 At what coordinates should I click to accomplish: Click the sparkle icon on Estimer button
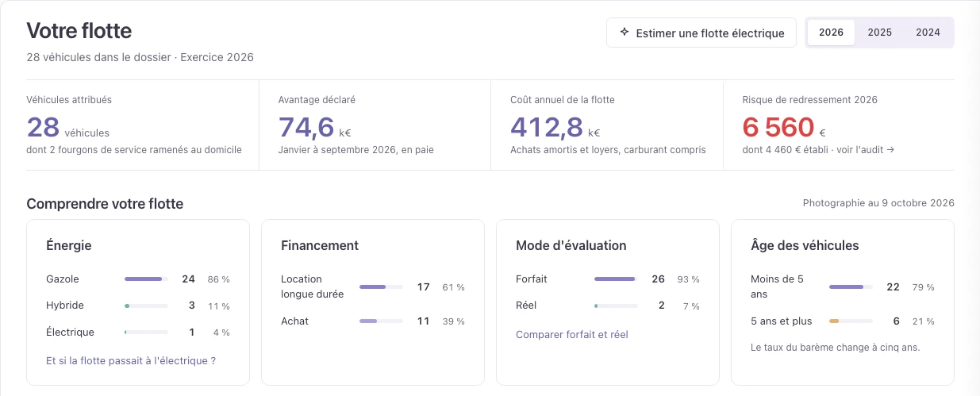[x=625, y=33]
